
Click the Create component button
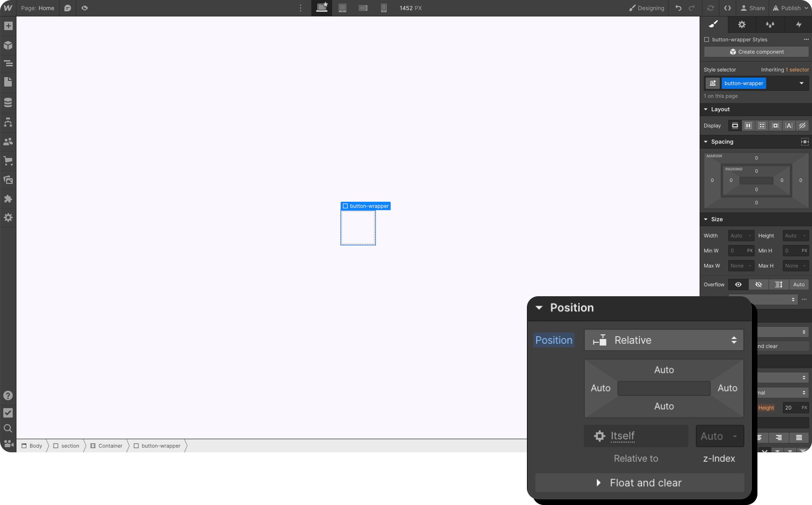[x=756, y=52]
